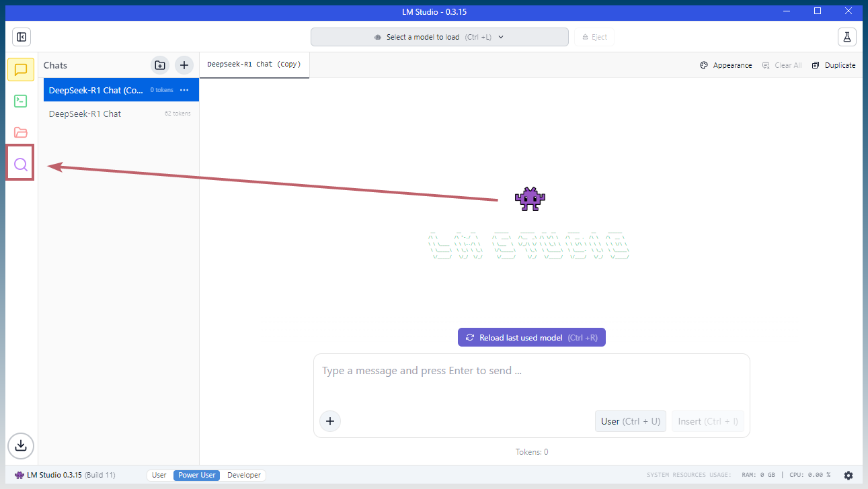
Task: Select the DeepSeek-R1 Chat (Copy) conversation
Action: pos(121,90)
